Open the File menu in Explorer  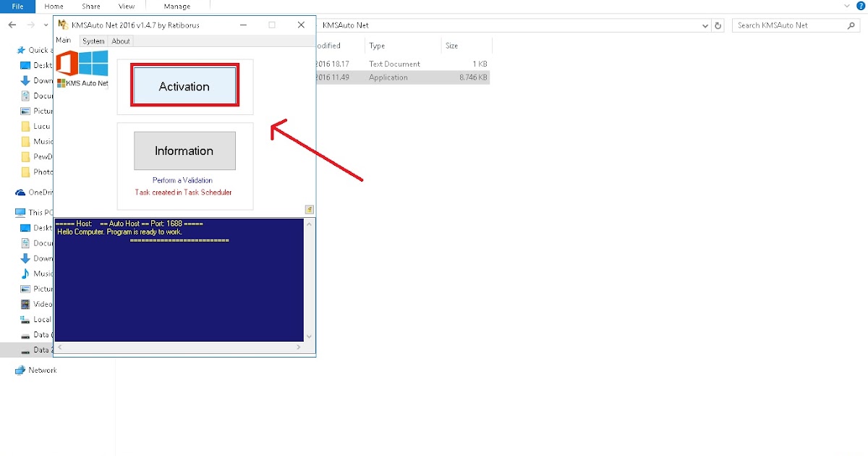[x=18, y=6]
